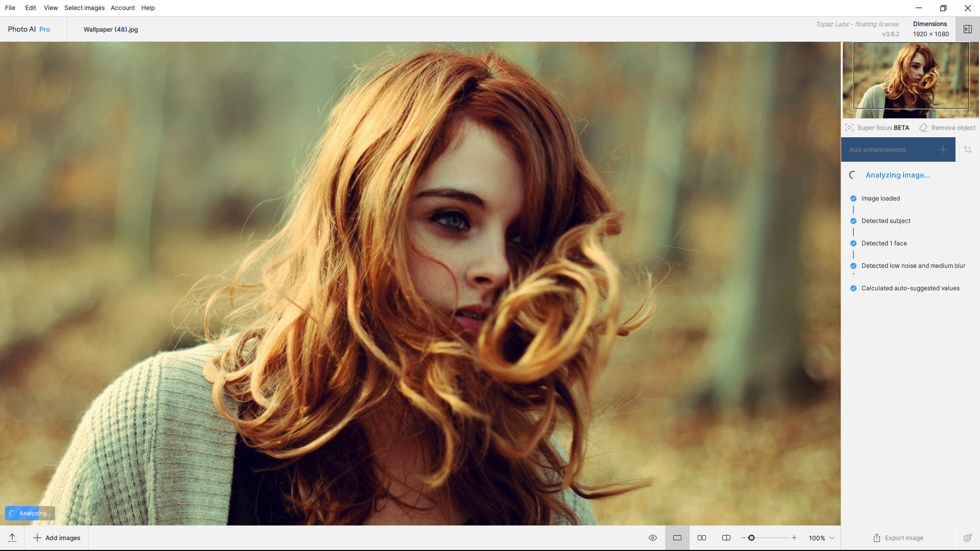Click 'Detected subject' status row
Screen dimensions: 980x551
[880, 221]
